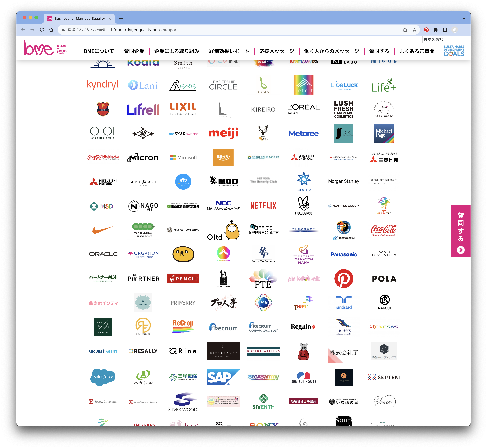Open a new browser tab
The height and width of the screenshot is (448, 487).
[x=121, y=18]
